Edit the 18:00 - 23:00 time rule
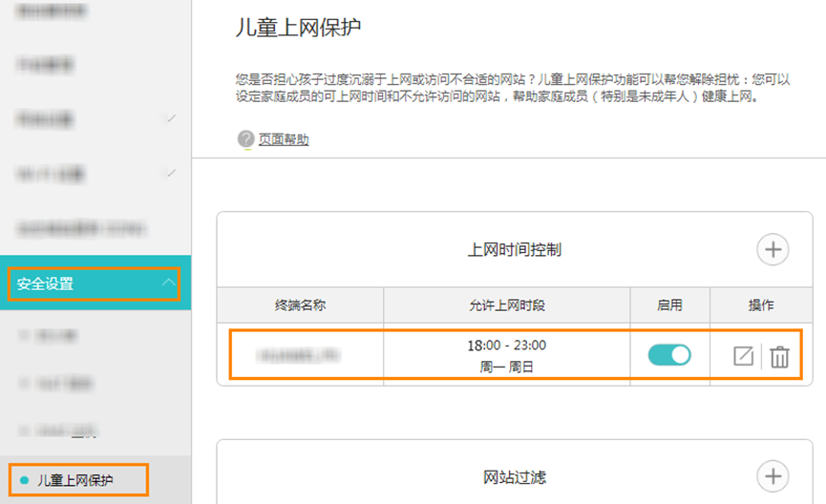Viewport: 826px width, 504px height. pyautogui.click(x=743, y=357)
